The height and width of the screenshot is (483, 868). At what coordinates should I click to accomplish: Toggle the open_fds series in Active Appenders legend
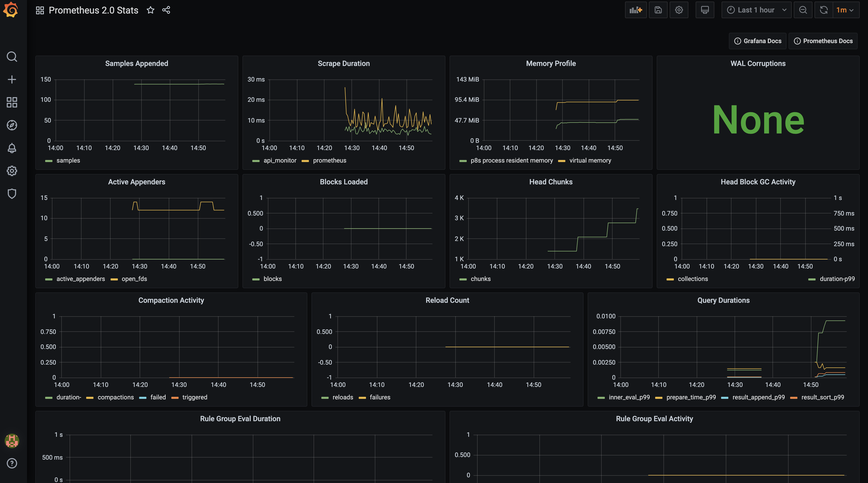[134, 279]
